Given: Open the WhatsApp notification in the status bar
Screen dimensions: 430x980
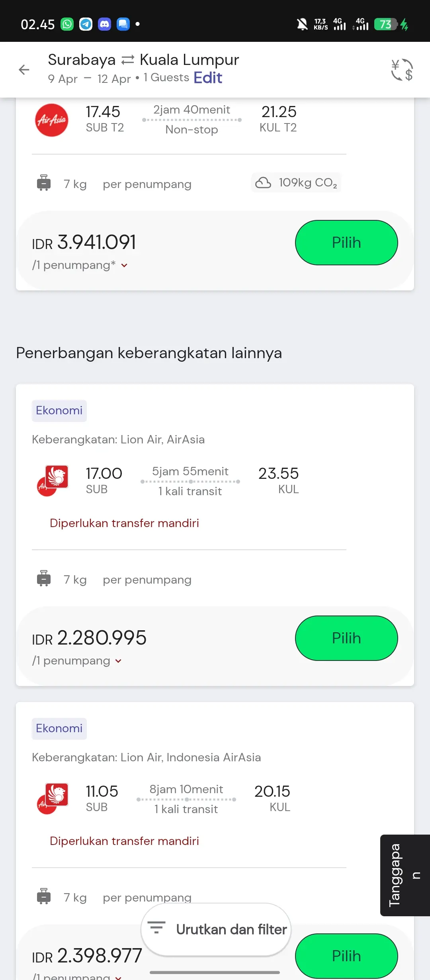Looking at the screenshot, I should [67, 24].
